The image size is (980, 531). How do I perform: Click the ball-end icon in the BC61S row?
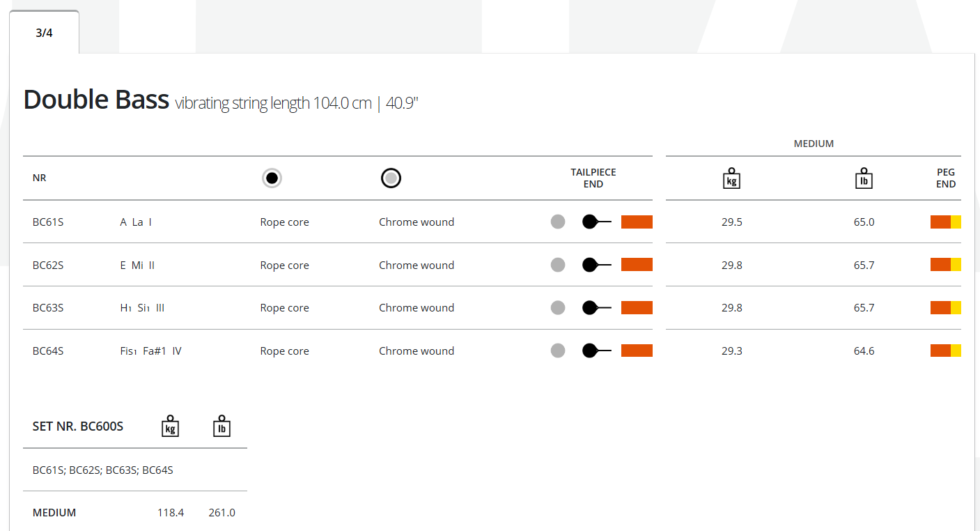point(596,222)
